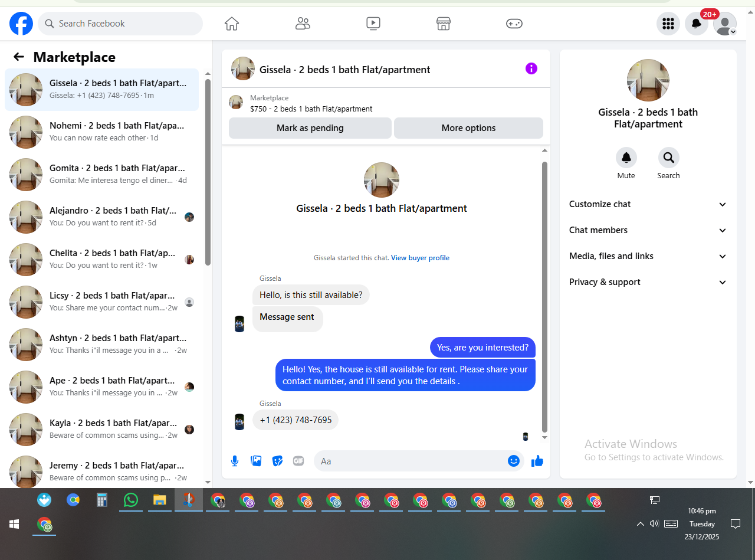Screen dimensions: 755x560
Task: Open Ape conversation in list
Action: 101,387
